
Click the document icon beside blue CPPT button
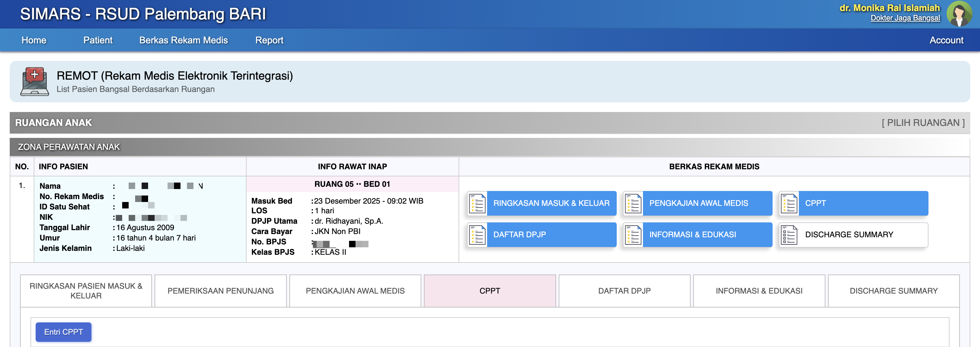[x=789, y=203]
